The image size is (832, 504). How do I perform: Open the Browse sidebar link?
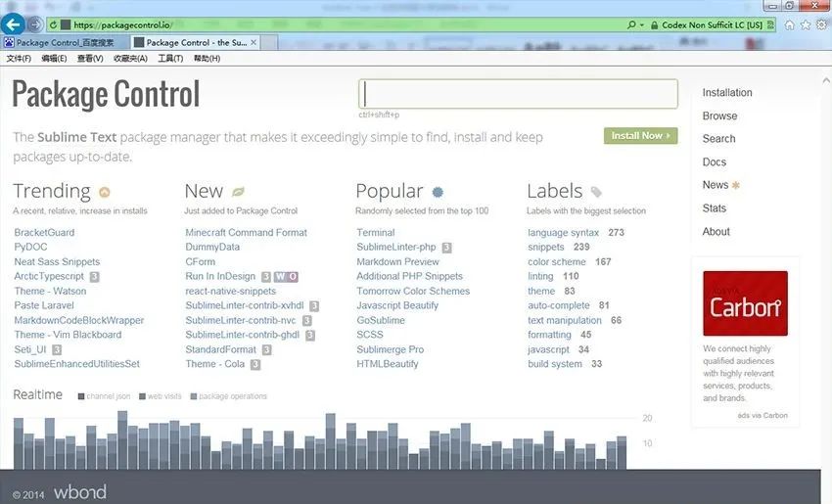coord(719,115)
